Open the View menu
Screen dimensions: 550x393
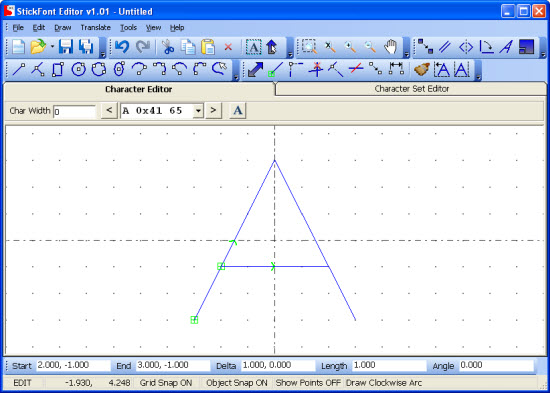(x=153, y=28)
